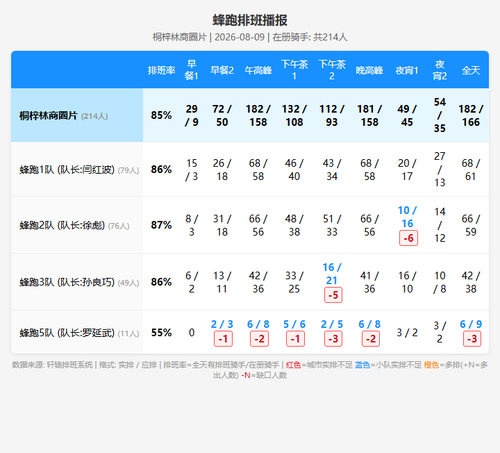This screenshot has width=500, height=453.
Task: Click the blue 16 / 21 下午茶2 cell
Action: click(332, 274)
